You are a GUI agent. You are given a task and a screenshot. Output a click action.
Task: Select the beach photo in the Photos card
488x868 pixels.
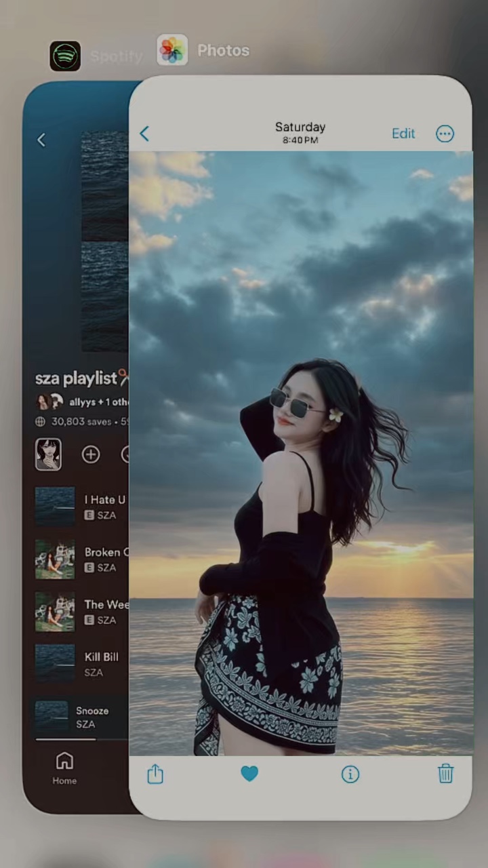[301, 453]
